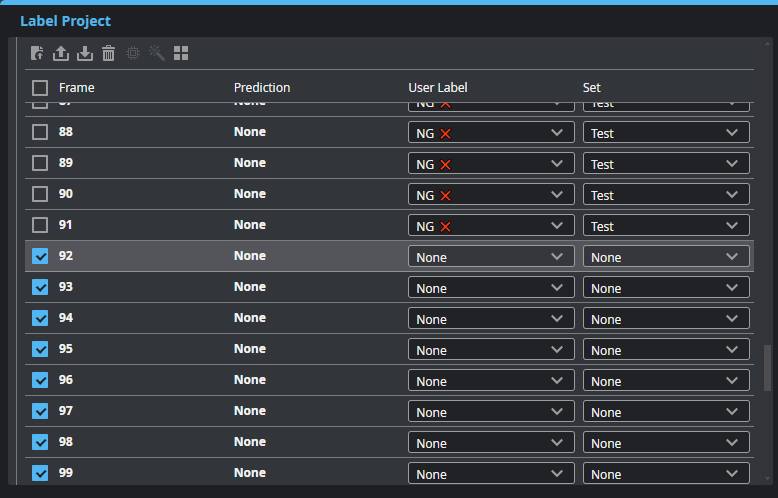Click the Prediction column header
The width and height of the screenshot is (778, 498).
(x=262, y=88)
